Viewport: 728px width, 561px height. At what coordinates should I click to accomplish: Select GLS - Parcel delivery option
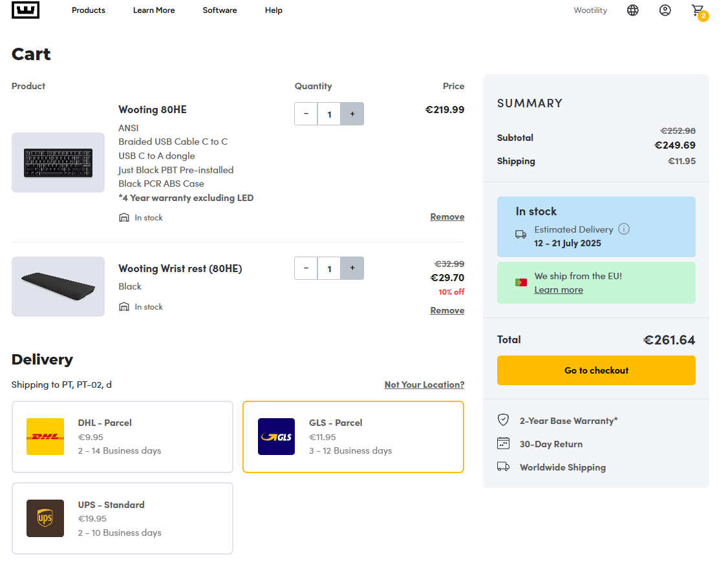pos(353,437)
